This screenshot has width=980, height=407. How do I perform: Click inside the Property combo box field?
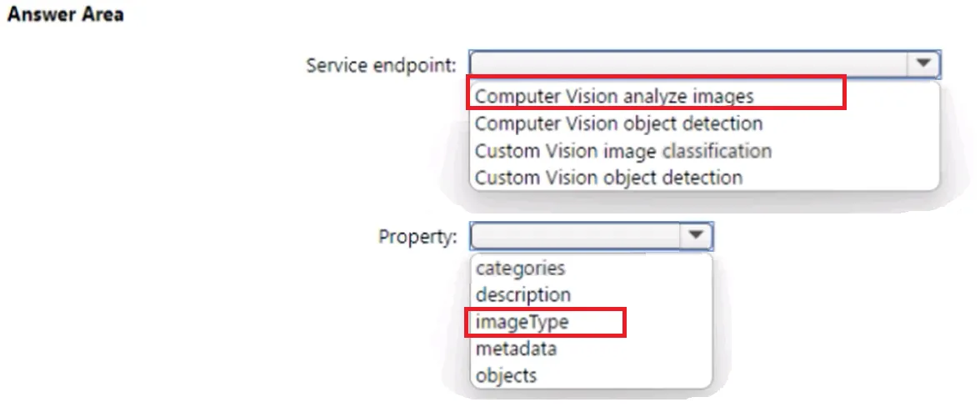(x=592, y=237)
